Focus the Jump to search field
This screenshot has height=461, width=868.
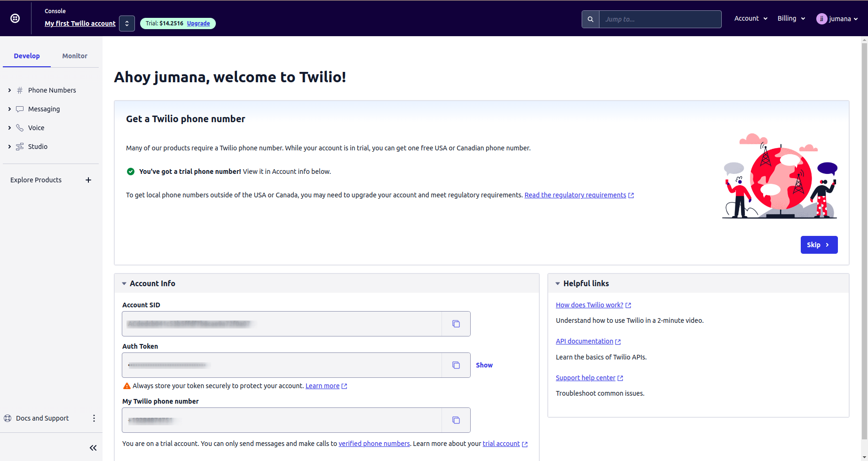click(x=660, y=19)
